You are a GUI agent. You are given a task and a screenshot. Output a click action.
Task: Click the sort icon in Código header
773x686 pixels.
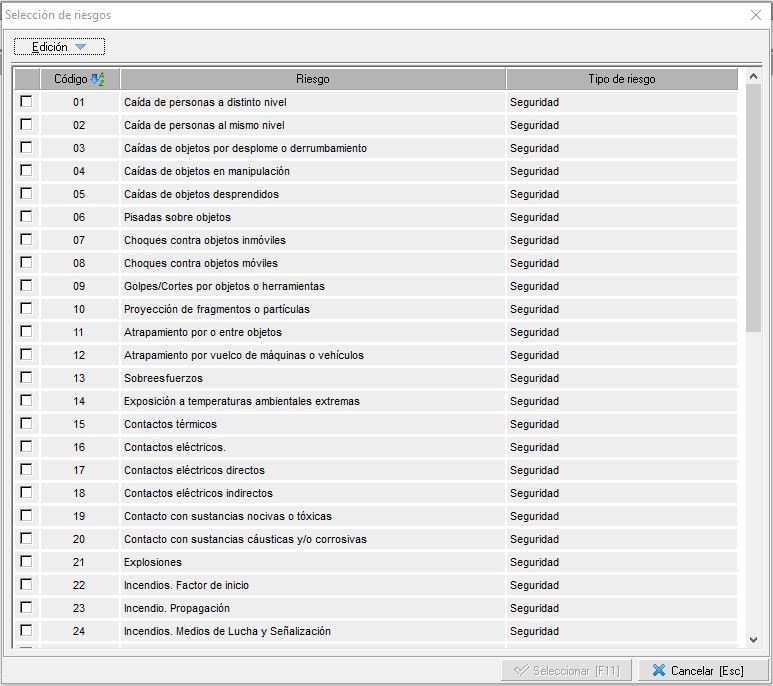[97, 79]
